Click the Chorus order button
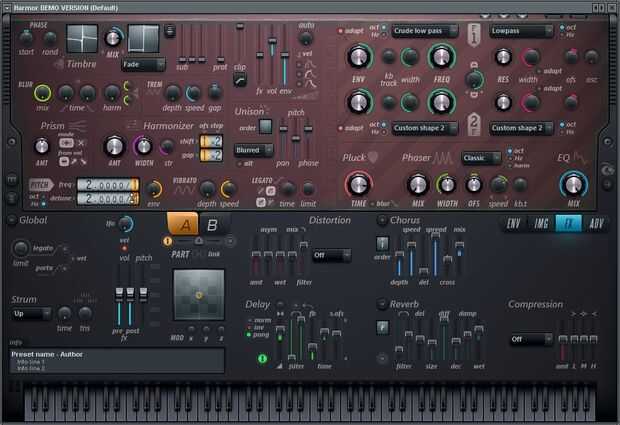Screen dimensions: 620x425 (382, 244)
